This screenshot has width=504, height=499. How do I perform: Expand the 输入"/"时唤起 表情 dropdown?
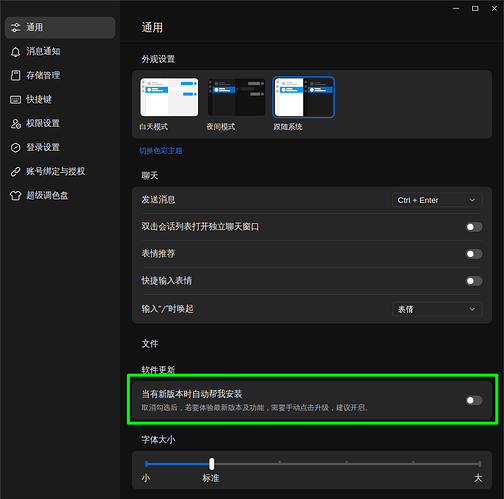point(437,309)
